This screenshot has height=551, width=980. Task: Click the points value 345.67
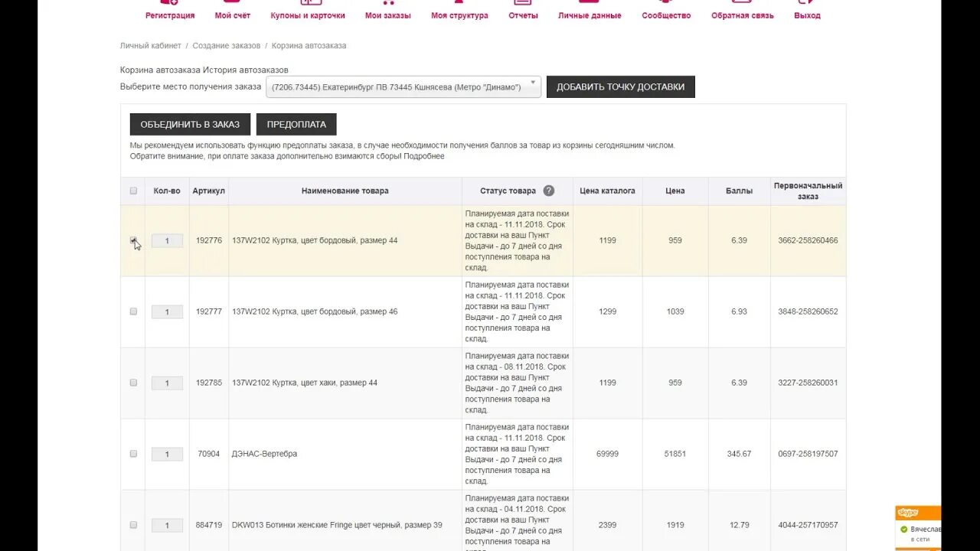tap(740, 454)
